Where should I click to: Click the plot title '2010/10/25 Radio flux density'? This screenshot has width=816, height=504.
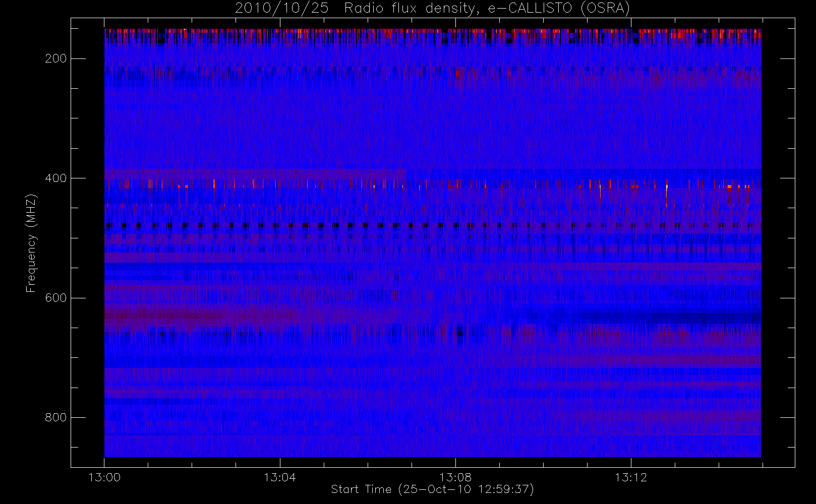(433, 9)
